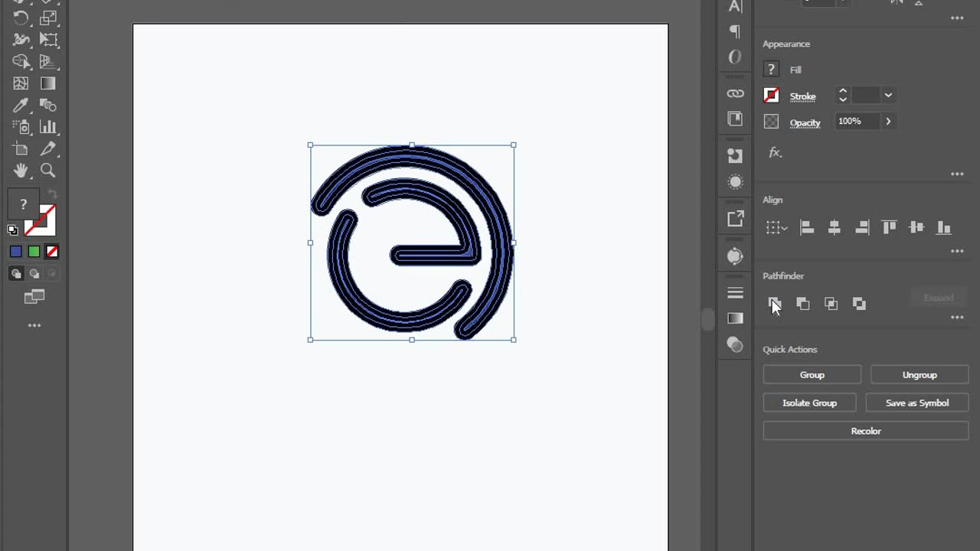
Task: Change screen mode from toolbar
Action: pyautogui.click(x=34, y=297)
